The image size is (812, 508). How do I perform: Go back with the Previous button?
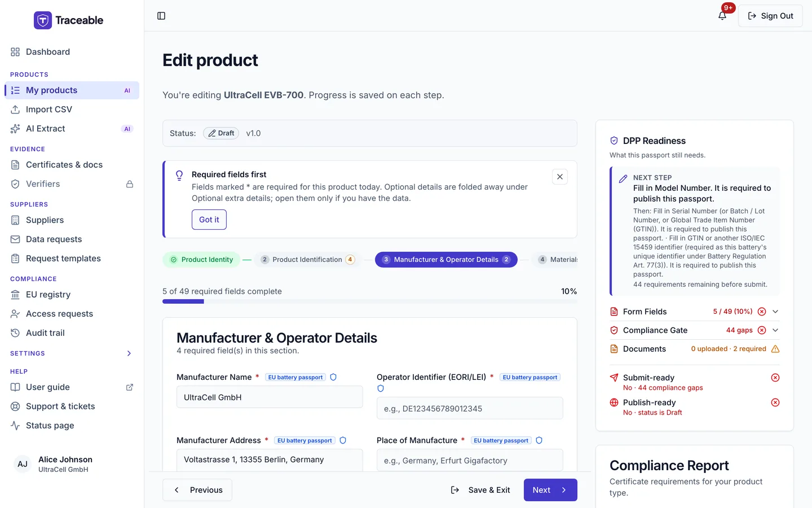tap(197, 490)
